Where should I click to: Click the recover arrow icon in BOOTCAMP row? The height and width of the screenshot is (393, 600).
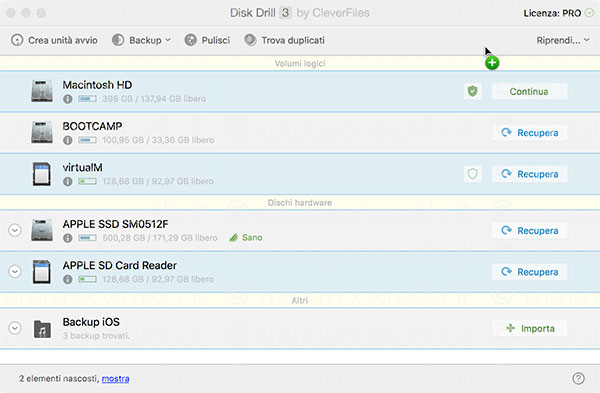tap(506, 132)
